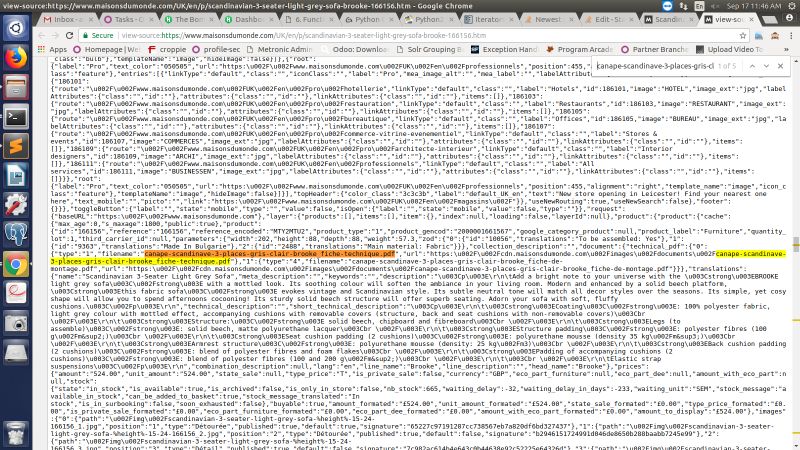Reload the page with refresh icon
The height and width of the screenshot is (450, 800).
point(69,35)
